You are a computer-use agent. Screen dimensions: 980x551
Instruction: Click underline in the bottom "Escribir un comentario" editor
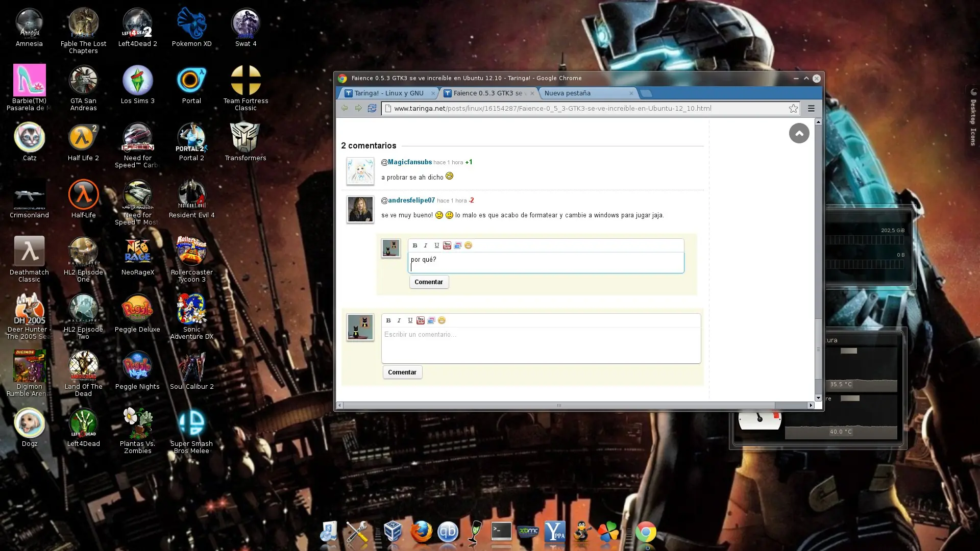click(410, 320)
